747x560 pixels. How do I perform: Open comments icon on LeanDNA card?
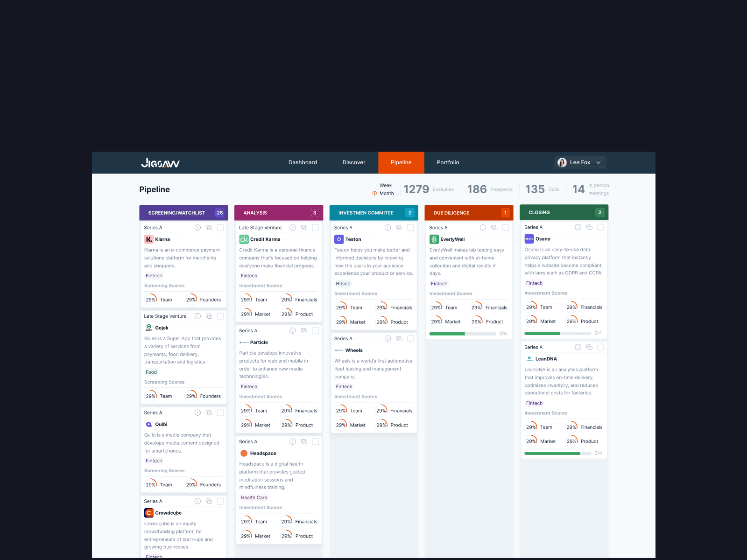[x=589, y=347]
